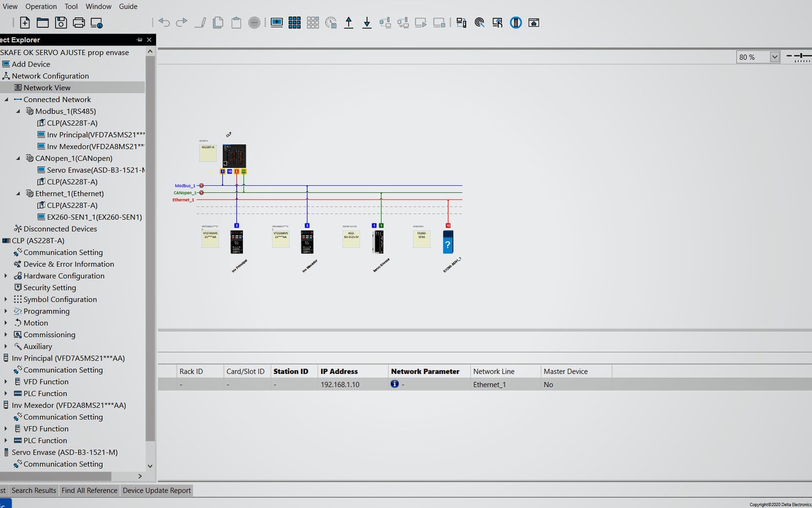
Task: Redo the last undone action
Action: (182, 23)
